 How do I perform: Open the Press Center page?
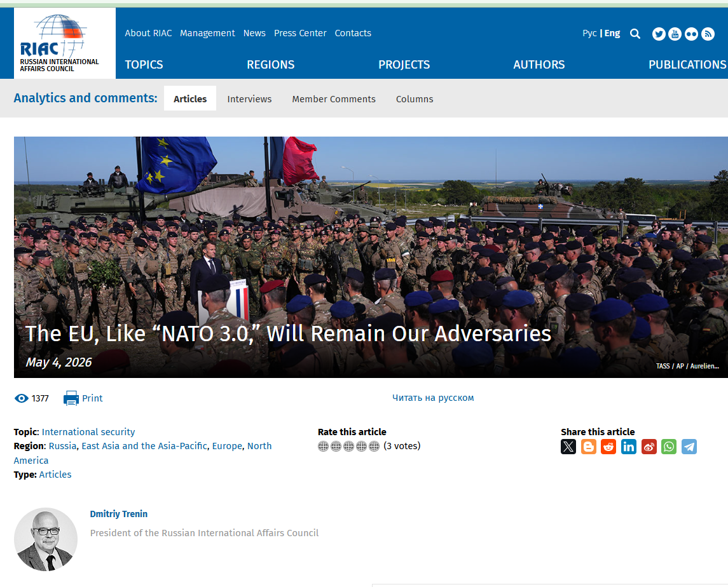coord(300,33)
